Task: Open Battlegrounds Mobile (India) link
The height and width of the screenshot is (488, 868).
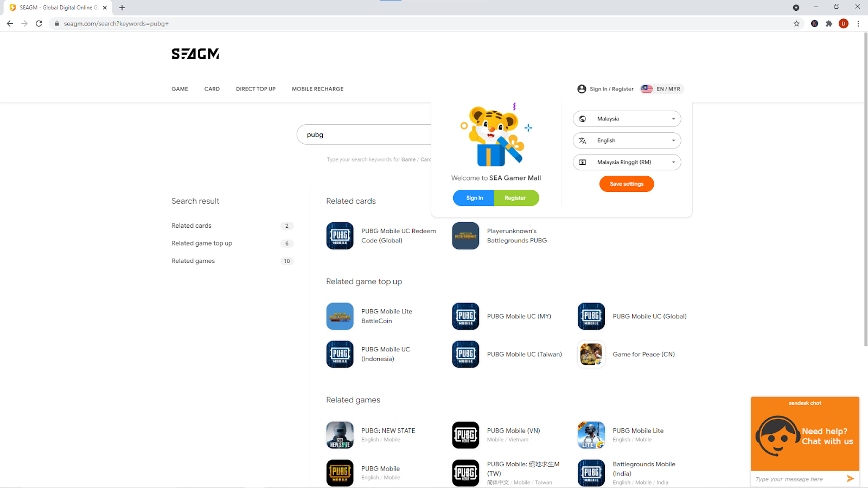Action: [644, 468]
